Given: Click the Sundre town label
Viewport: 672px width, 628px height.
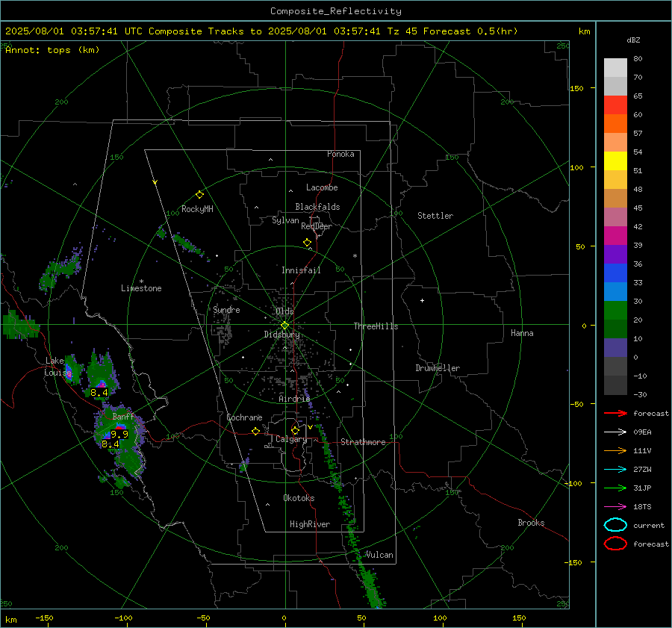Looking at the screenshot, I should point(226,309).
